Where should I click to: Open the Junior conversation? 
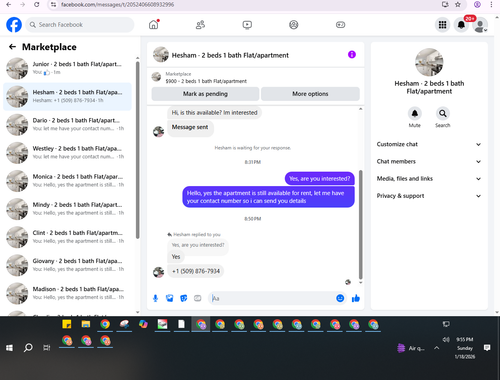click(x=68, y=68)
